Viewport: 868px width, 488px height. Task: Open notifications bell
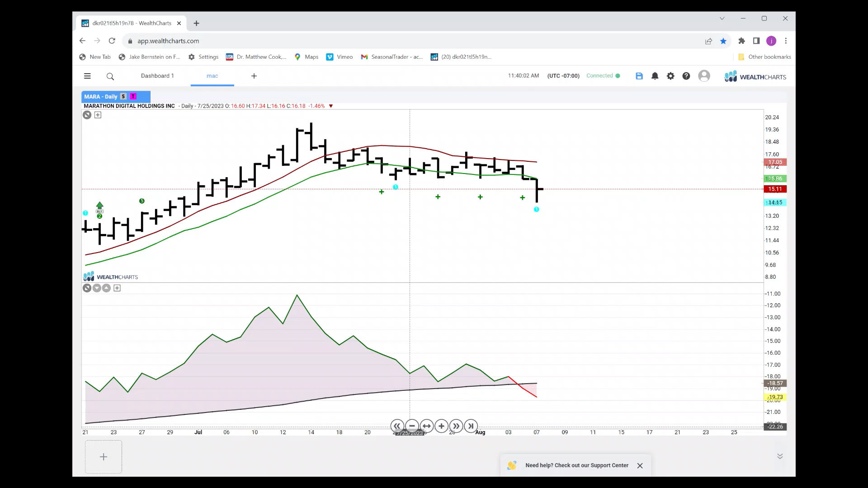[655, 76]
